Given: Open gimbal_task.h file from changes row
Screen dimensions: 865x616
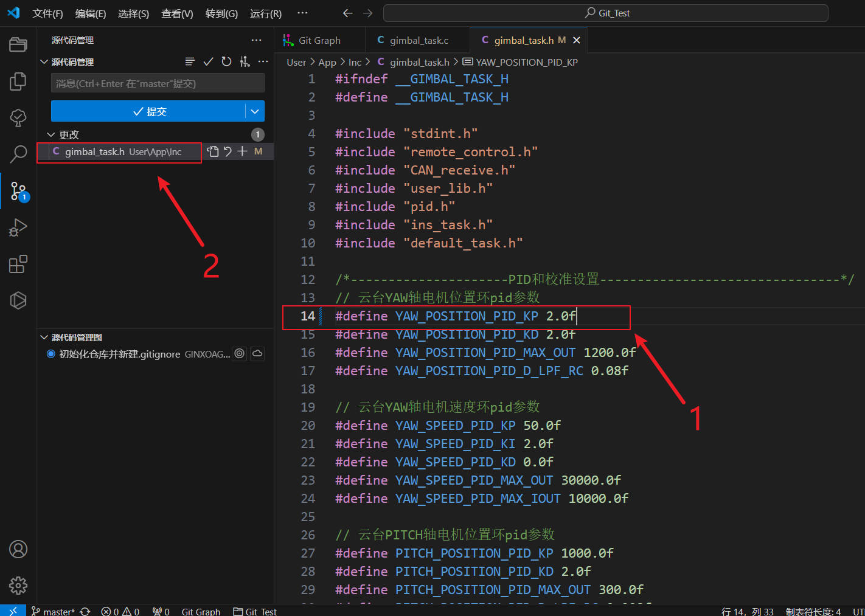Looking at the screenshot, I should (x=212, y=151).
